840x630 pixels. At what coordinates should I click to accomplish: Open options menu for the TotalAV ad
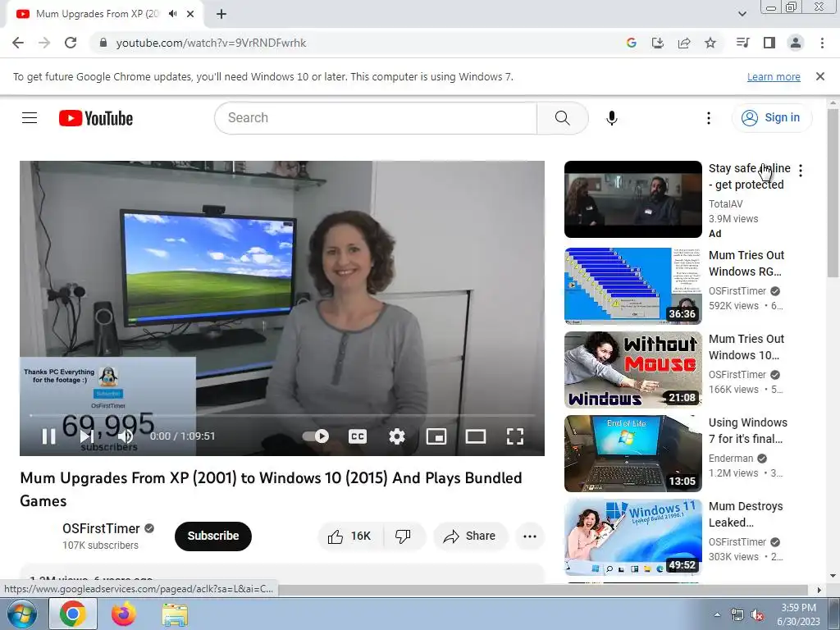801,171
